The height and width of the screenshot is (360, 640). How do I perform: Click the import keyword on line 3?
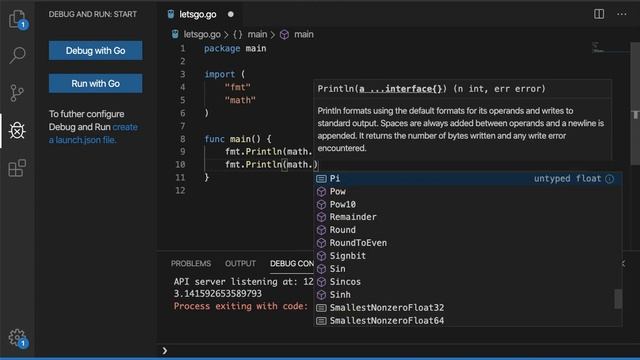(220, 74)
